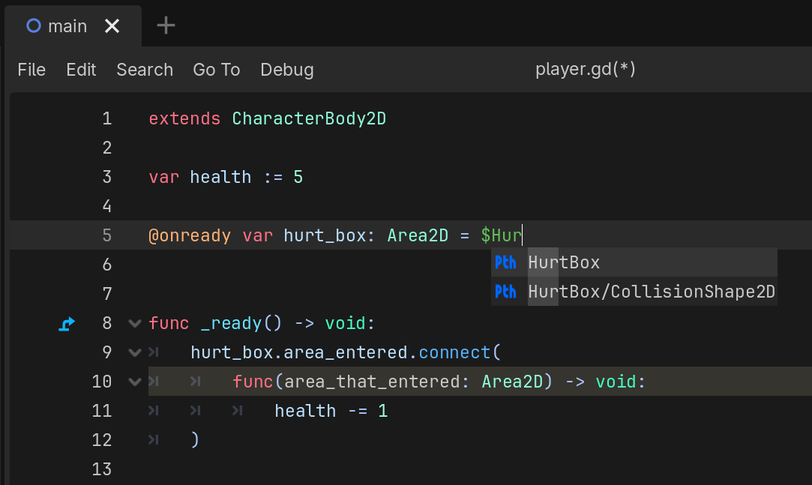Click area_that_entered parameter on line 10
This screenshot has height=485, width=812.
click(x=372, y=381)
